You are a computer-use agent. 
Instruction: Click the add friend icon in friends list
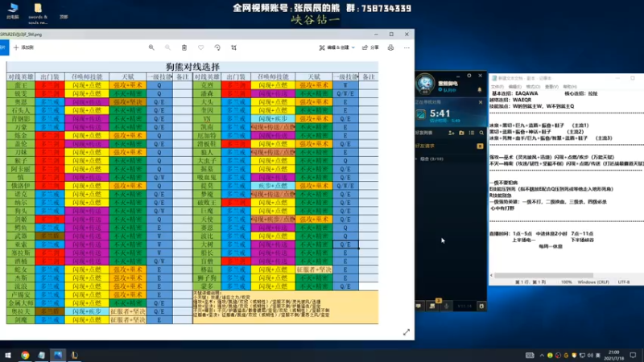click(452, 133)
